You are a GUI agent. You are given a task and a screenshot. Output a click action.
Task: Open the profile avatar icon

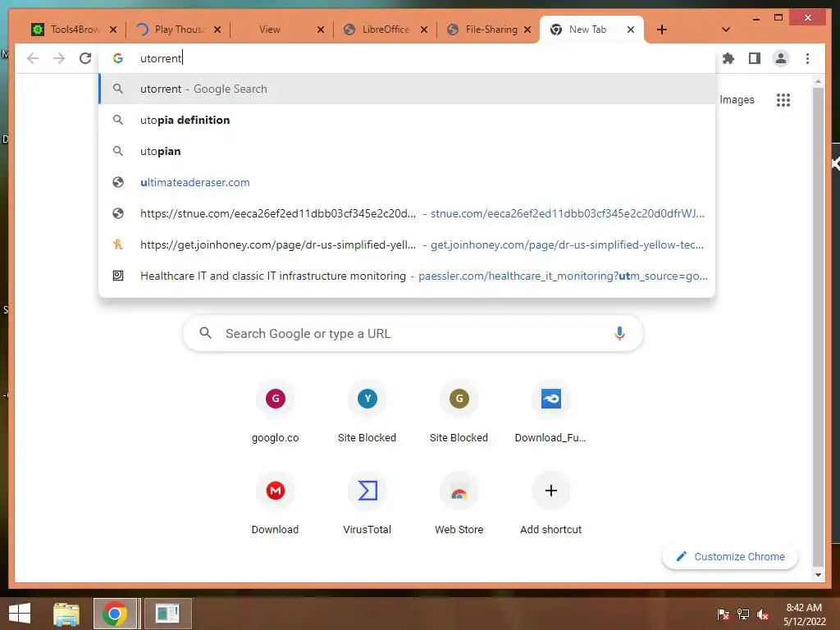pos(781,58)
